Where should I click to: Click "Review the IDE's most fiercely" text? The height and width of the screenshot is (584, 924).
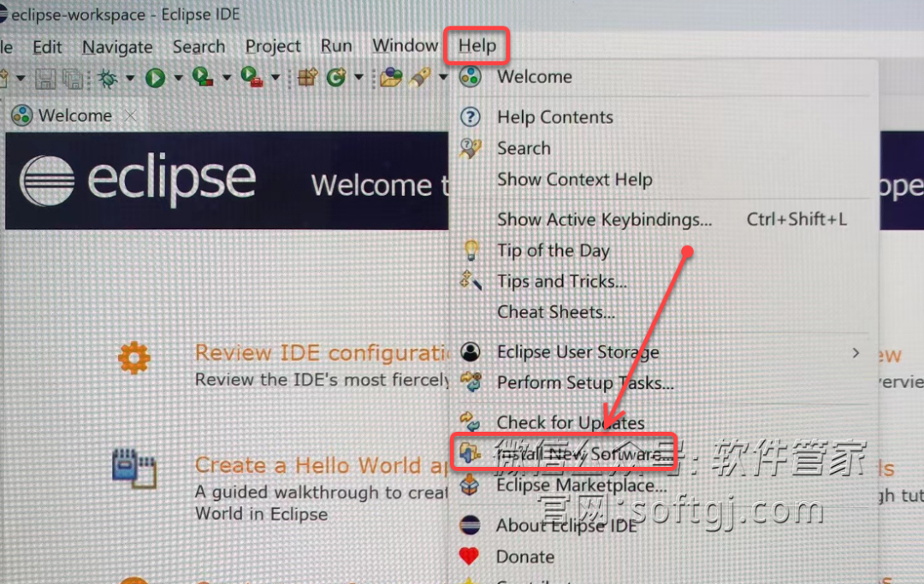(x=322, y=380)
